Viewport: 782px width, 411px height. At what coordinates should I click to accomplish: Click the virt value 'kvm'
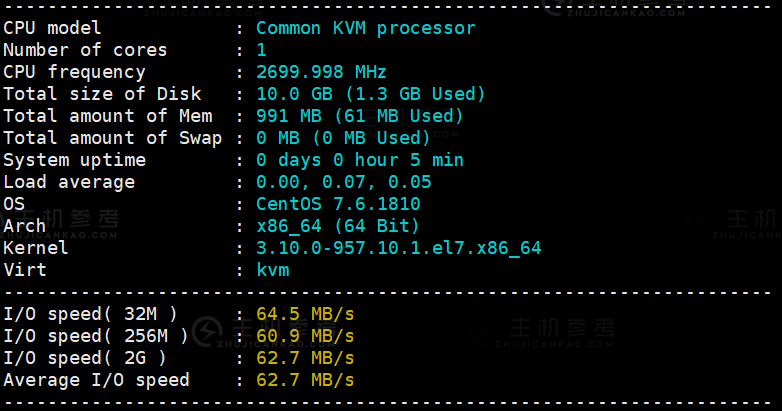pos(273,270)
